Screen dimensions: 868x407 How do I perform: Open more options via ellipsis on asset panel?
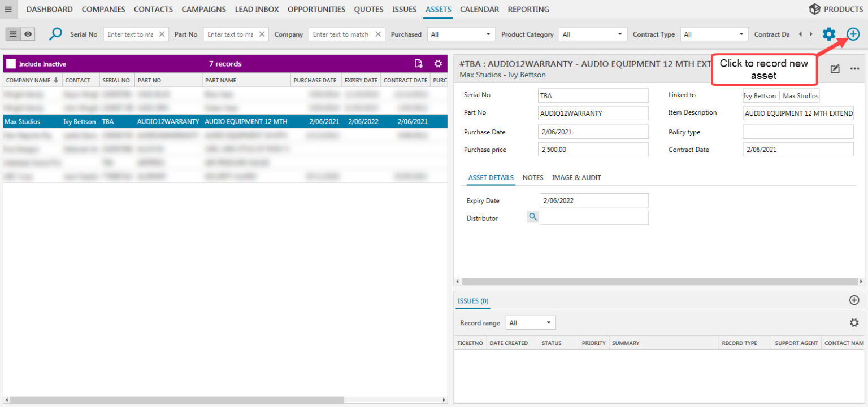pyautogui.click(x=853, y=68)
